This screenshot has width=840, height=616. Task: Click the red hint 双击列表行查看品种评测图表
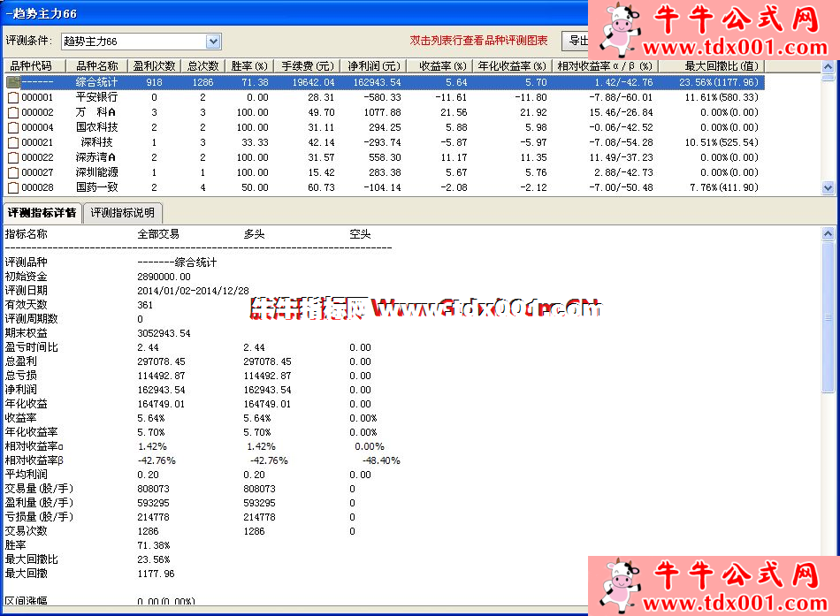(x=478, y=40)
